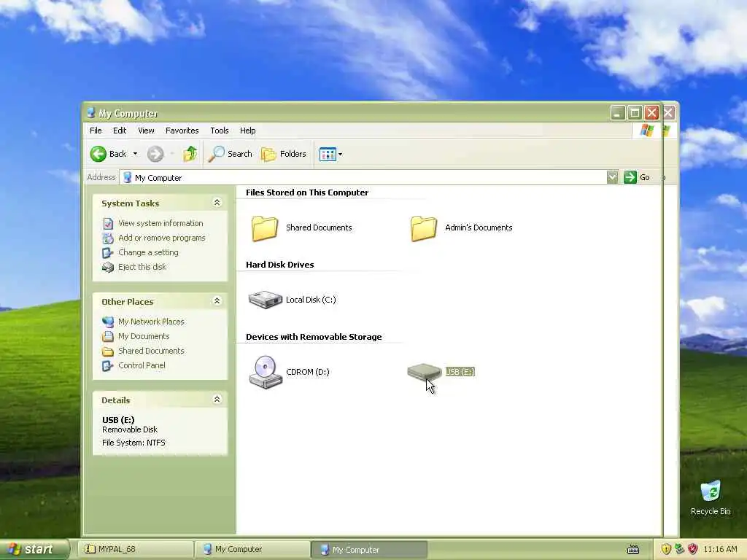Click the My Computer title bar icon
This screenshot has width=747, height=560.
91,113
